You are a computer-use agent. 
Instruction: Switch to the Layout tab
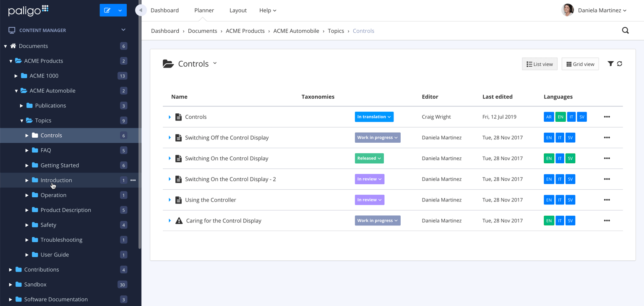pos(238,10)
